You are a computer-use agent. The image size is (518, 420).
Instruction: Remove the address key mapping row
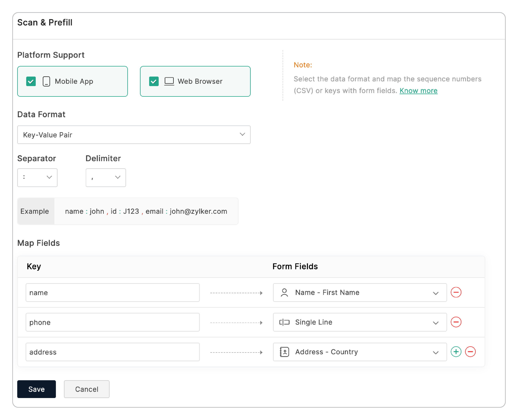pyautogui.click(x=470, y=352)
